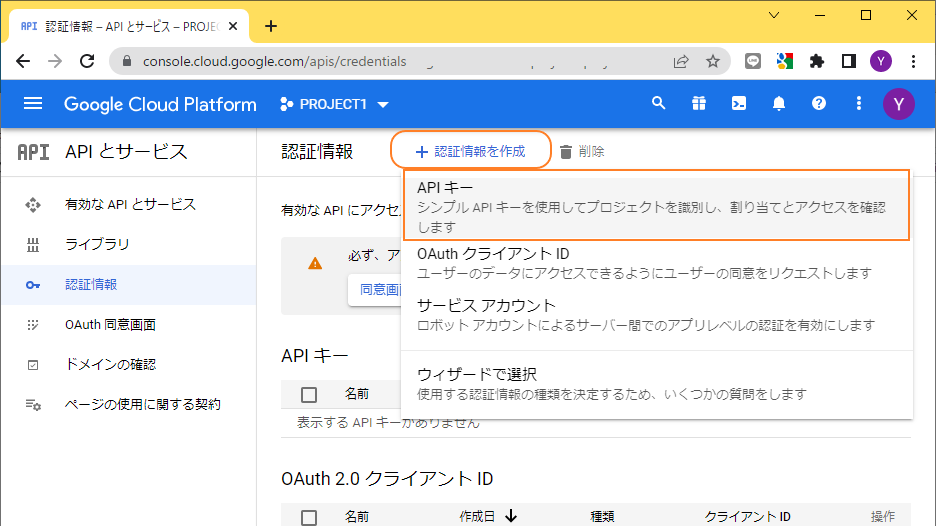Click the 同意画面 button in warning banner
Image resolution: width=936 pixels, height=526 pixels.
[x=376, y=290]
